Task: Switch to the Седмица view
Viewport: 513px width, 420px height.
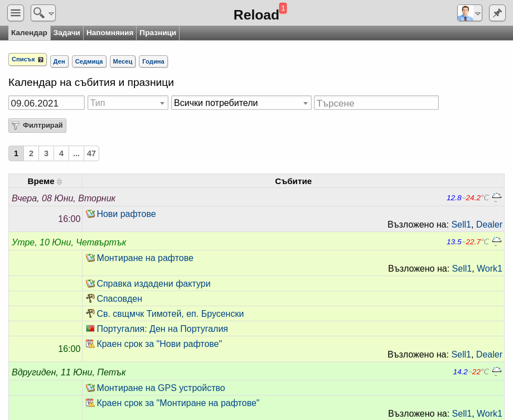Action: (x=89, y=61)
